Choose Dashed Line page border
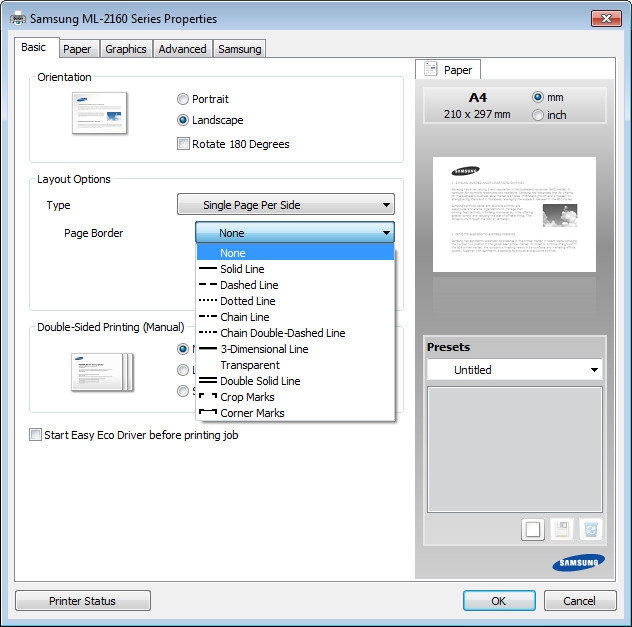 [295, 285]
